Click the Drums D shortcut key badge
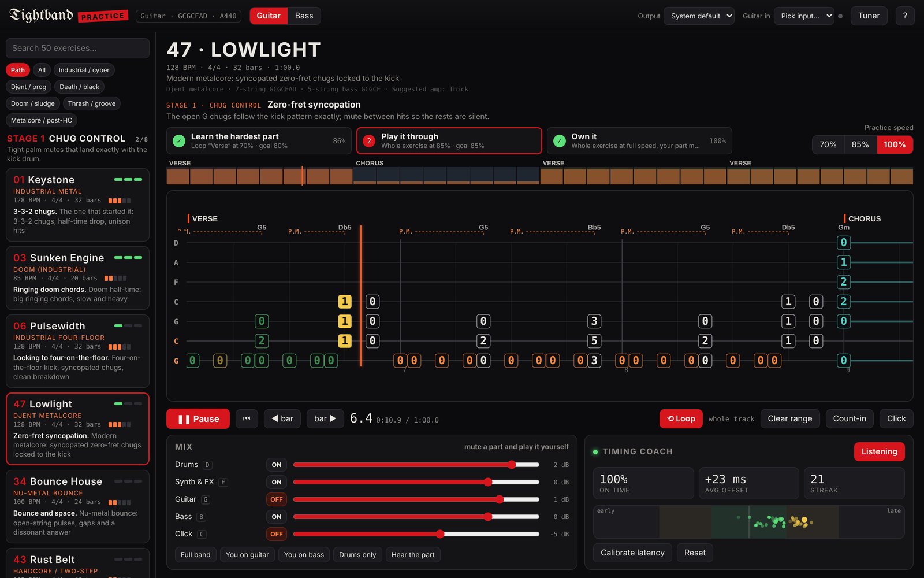The image size is (924, 578). click(x=207, y=465)
